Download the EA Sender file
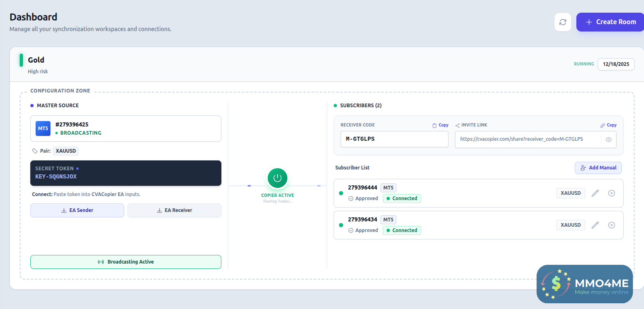This screenshot has height=309, width=644. (77, 210)
